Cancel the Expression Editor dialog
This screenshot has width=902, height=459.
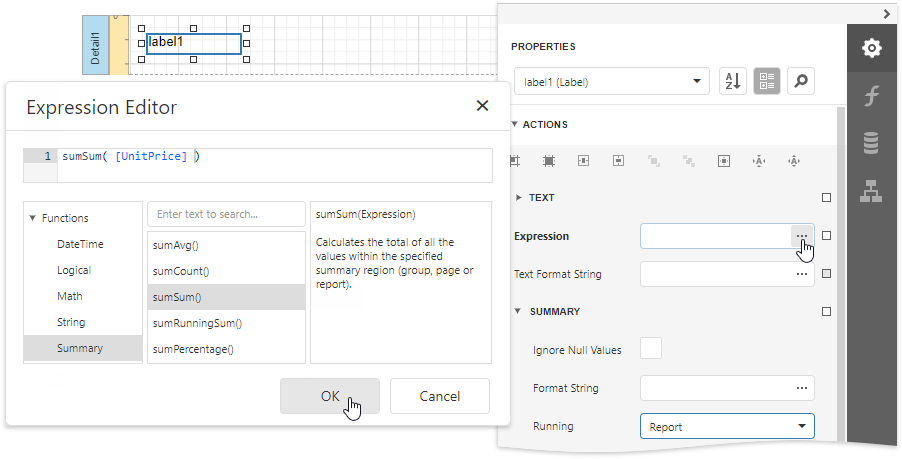(439, 396)
